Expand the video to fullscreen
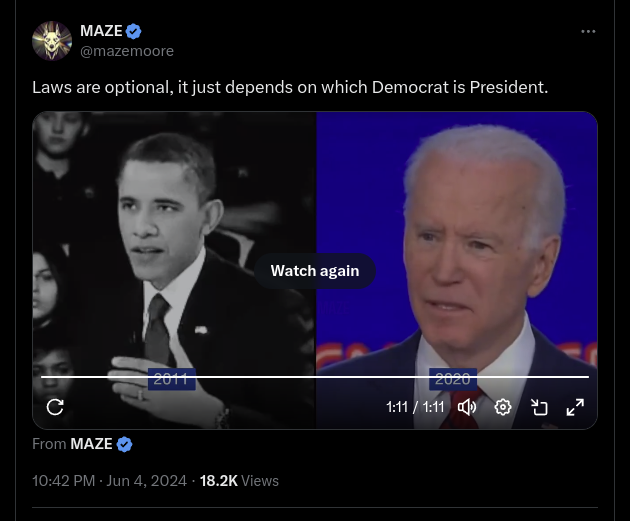Screen dimensions: 630x521 tap(575, 407)
